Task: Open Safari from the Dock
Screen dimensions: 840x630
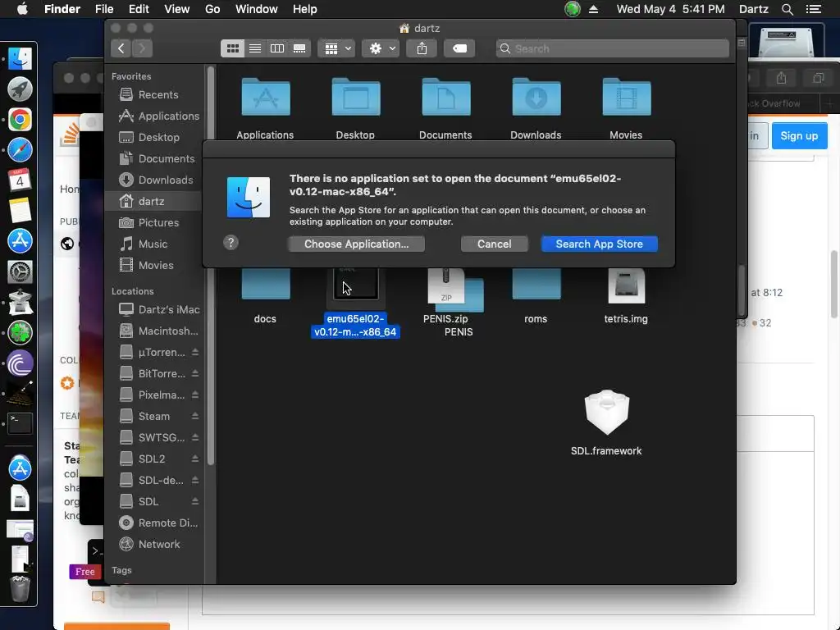Action: tap(20, 149)
